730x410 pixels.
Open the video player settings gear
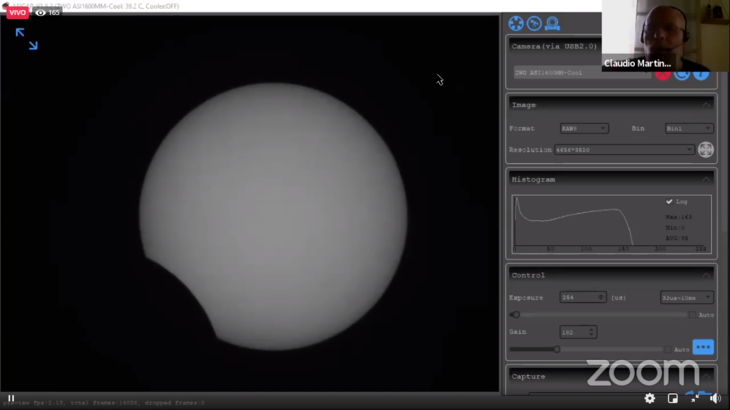(650, 398)
